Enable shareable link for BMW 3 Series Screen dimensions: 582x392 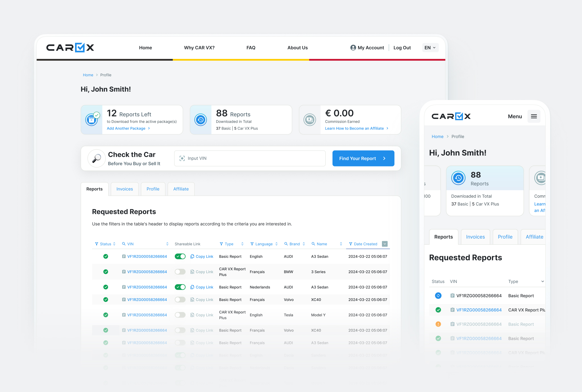180,272
